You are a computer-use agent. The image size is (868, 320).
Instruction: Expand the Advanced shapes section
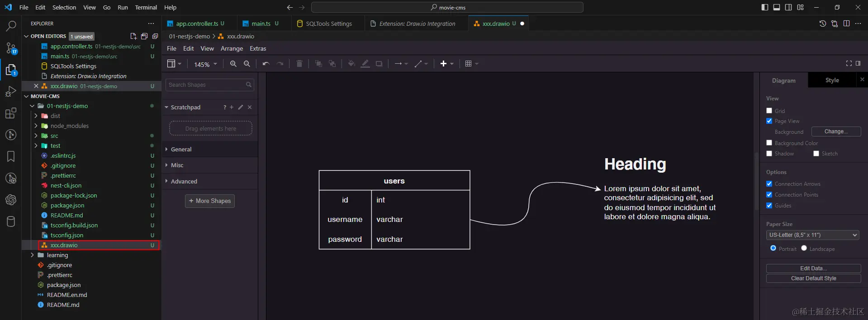tap(210, 181)
